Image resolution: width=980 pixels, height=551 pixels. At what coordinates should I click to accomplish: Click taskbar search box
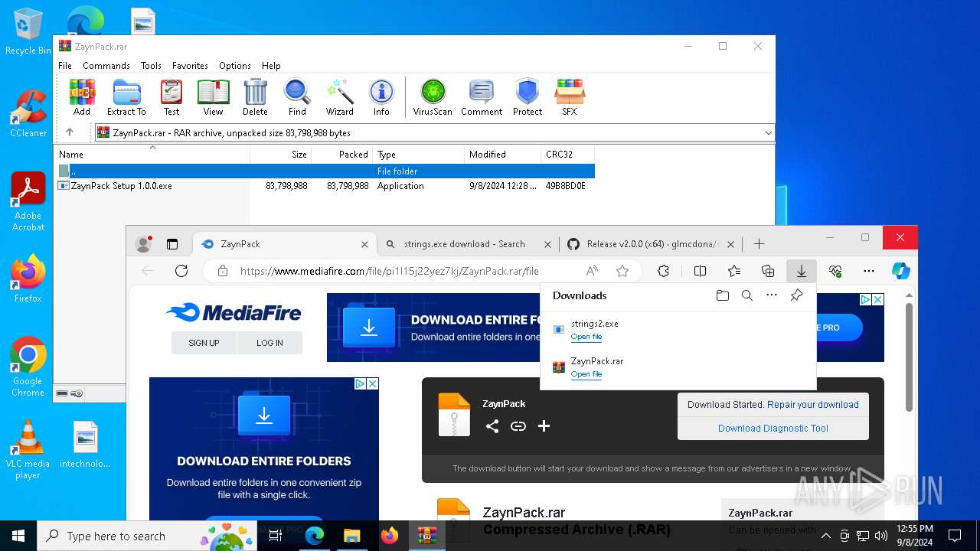click(x=147, y=536)
